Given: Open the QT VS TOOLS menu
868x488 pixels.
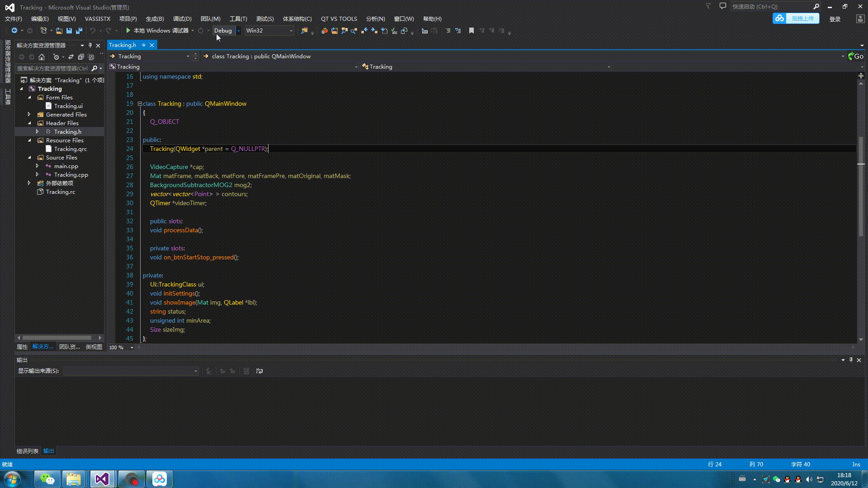Looking at the screenshot, I should pyautogui.click(x=339, y=19).
